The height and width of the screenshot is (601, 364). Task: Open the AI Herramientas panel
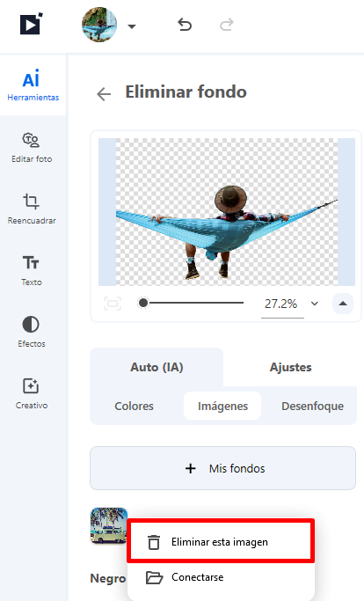(x=33, y=85)
